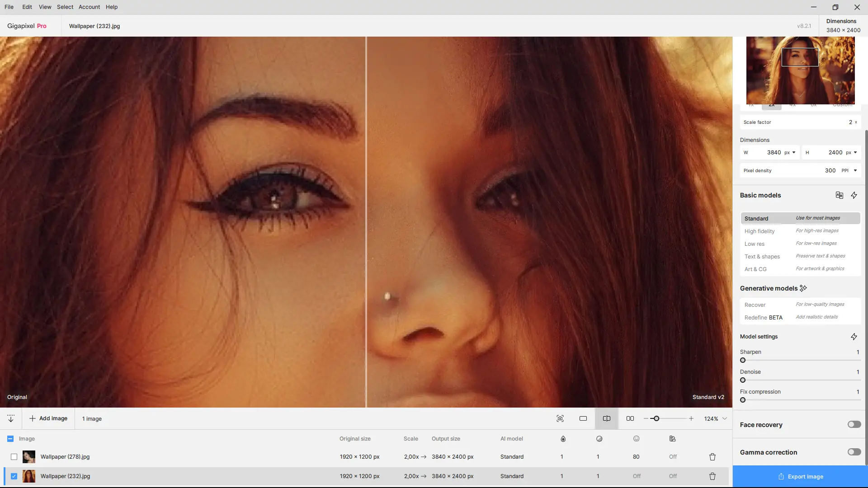Image resolution: width=868 pixels, height=488 pixels.
Task: Switch to side-by-side view
Action: coord(630,418)
